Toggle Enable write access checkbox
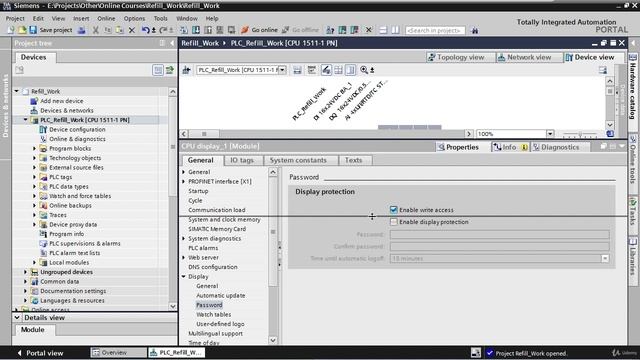Screen dimensions: 640x360 coord(393,210)
